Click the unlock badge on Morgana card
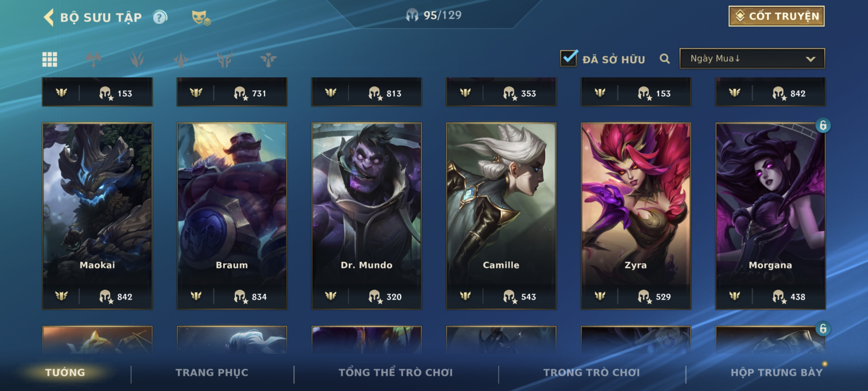 pos(822,125)
